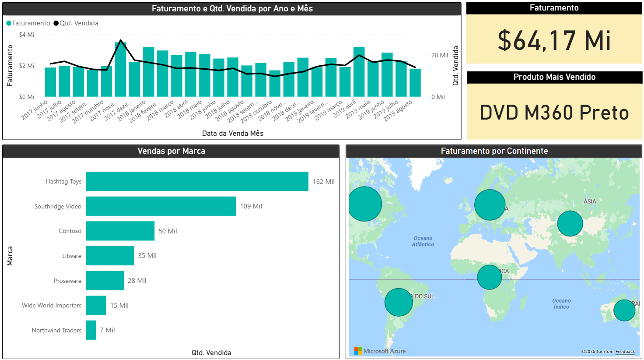Select the Litware brand bar
Viewport: 644px width, 360px height.
(x=110, y=256)
